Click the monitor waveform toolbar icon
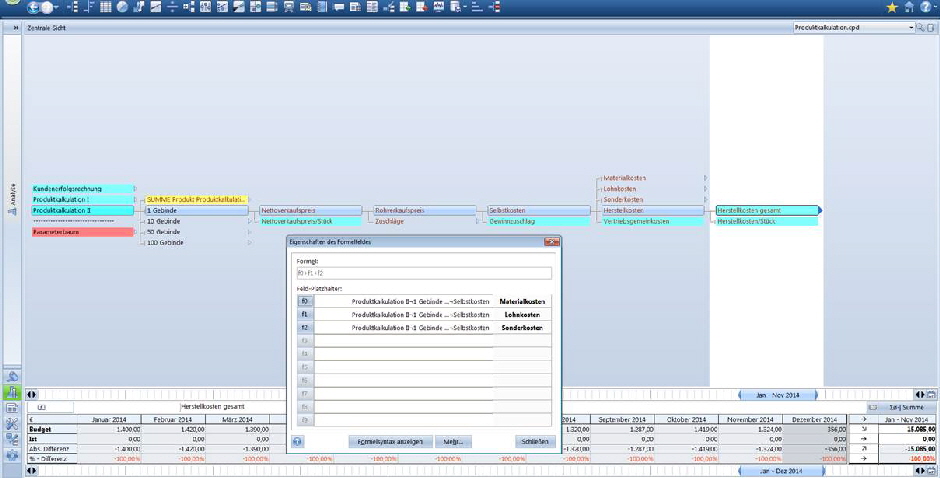Image resolution: width=940 pixels, height=478 pixels. 438,7
